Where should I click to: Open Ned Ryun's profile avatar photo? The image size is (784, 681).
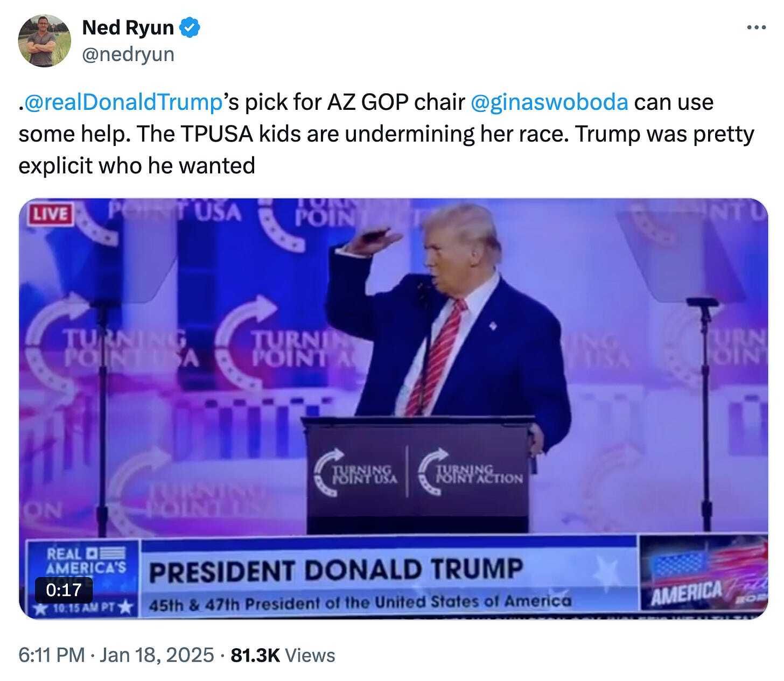click(x=44, y=40)
